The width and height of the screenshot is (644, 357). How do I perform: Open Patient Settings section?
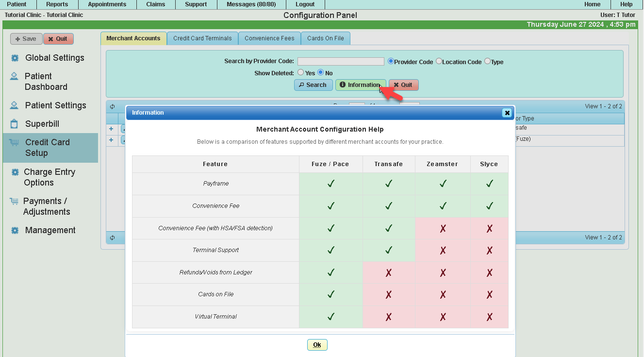pos(56,105)
